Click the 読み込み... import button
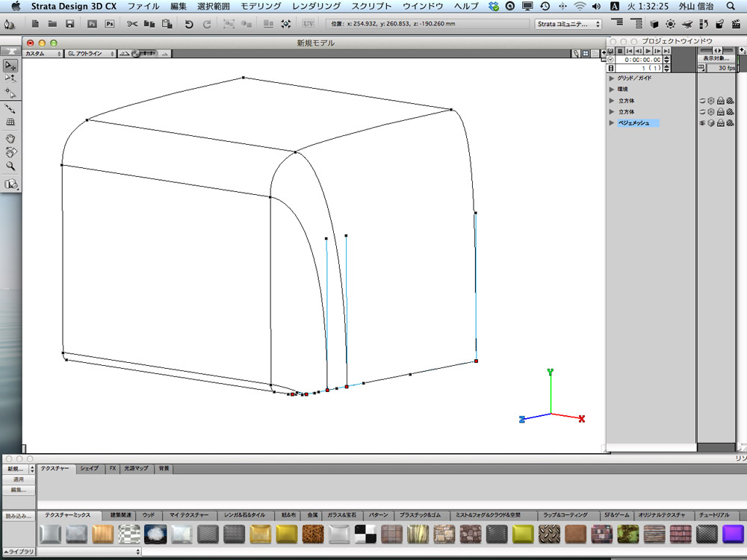Image resolution: width=747 pixels, height=560 pixels. [18, 516]
